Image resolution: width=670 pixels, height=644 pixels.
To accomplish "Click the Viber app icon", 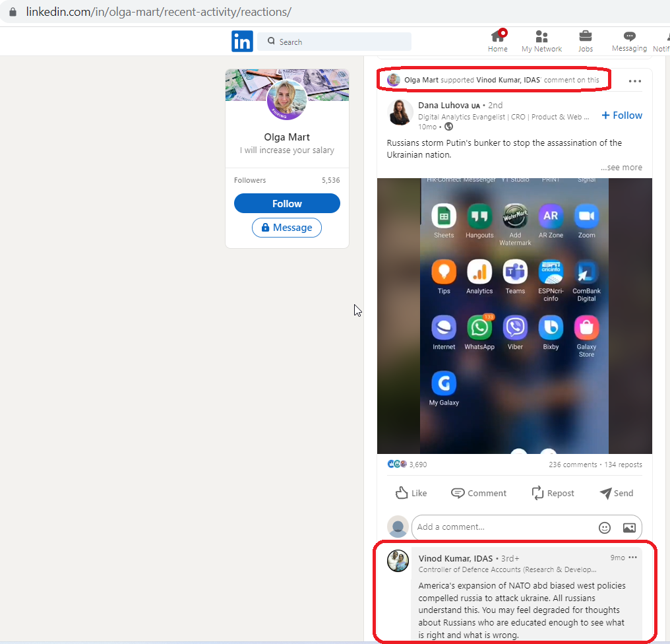I will (515, 327).
